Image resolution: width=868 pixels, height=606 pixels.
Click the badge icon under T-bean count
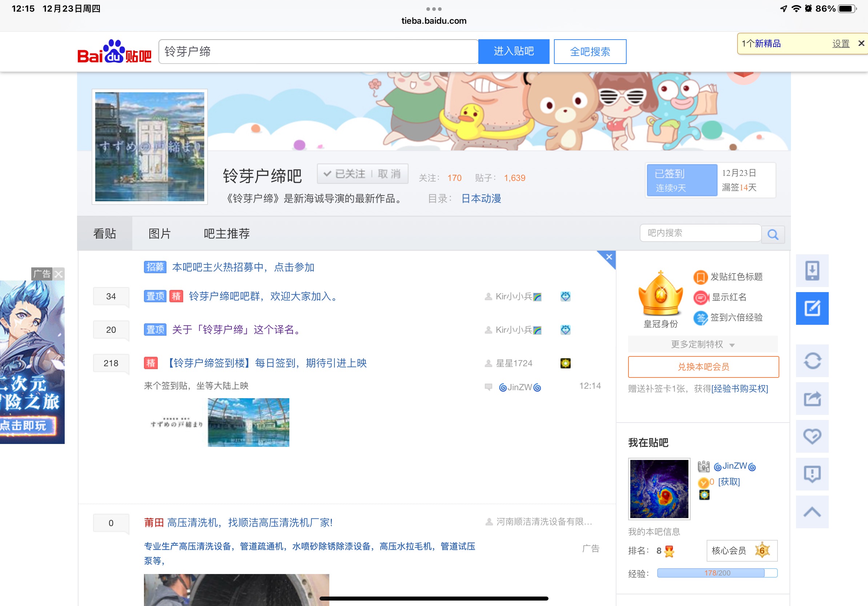click(x=704, y=494)
